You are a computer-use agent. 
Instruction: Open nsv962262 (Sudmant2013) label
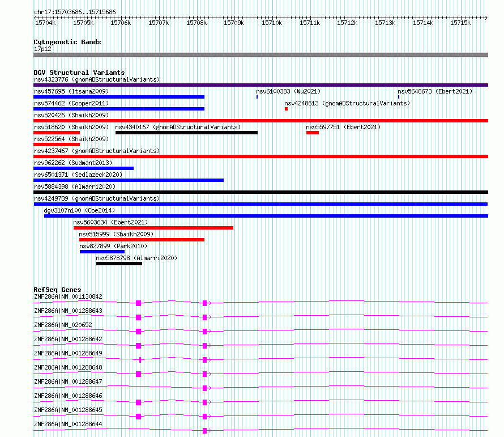(x=73, y=163)
